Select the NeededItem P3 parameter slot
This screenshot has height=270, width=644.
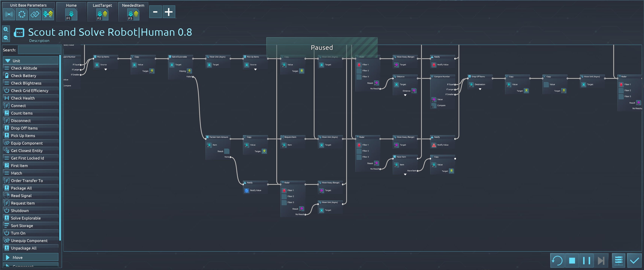(x=133, y=14)
